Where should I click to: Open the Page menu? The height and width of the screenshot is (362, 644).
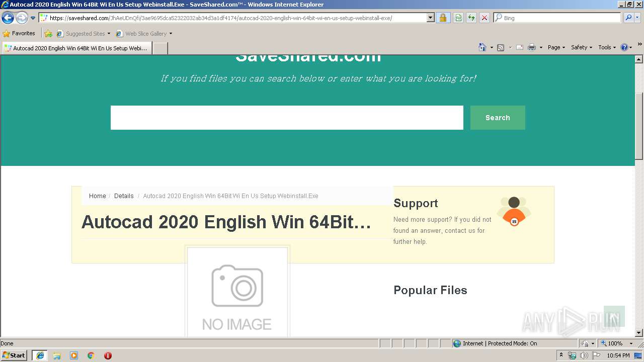tap(556, 47)
